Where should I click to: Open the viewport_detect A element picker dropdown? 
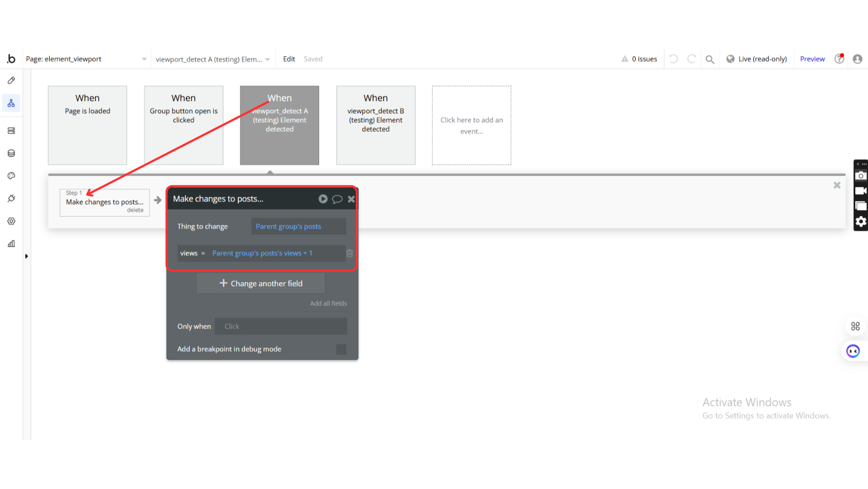[213, 59]
